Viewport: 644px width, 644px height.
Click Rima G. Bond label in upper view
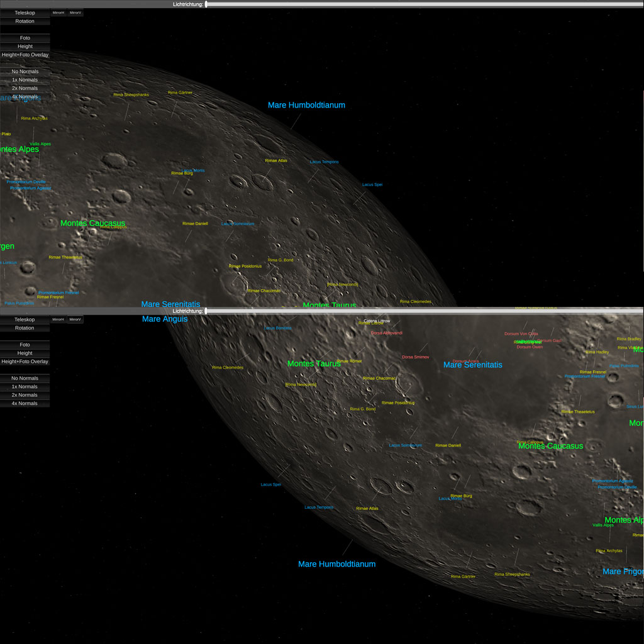tap(280, 260)
